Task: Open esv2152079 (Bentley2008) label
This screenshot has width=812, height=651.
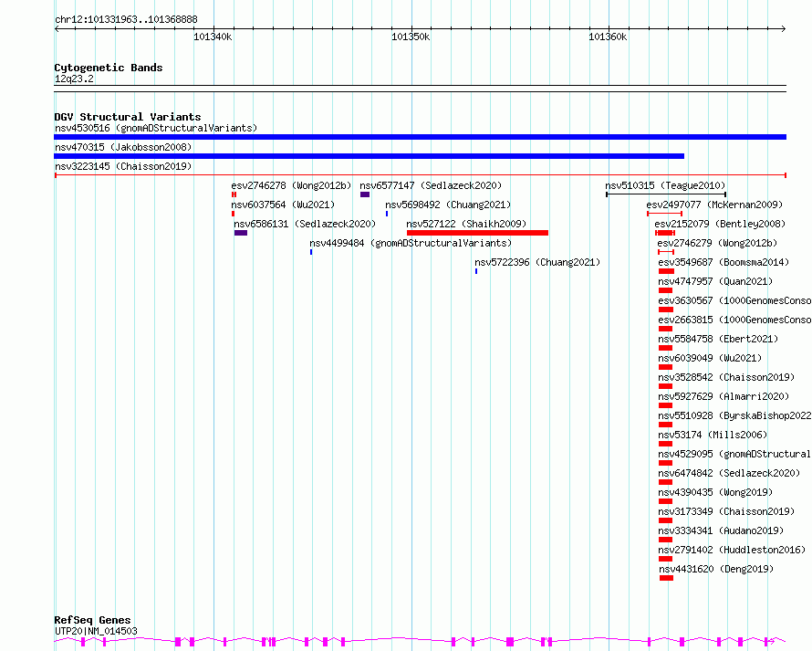Action: (x=720, y=224)
